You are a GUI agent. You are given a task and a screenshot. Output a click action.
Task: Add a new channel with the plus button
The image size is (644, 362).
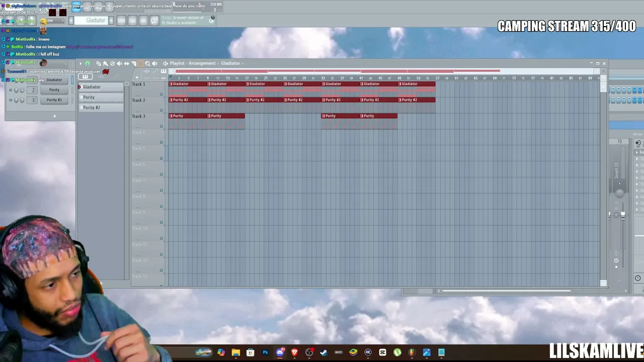(x=55, y=116)
